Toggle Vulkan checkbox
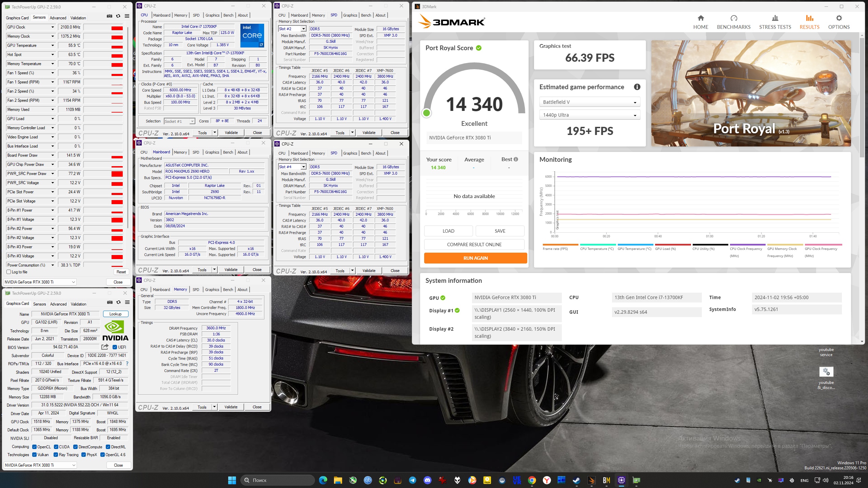868x488 pixels. (x=34, y=455)
